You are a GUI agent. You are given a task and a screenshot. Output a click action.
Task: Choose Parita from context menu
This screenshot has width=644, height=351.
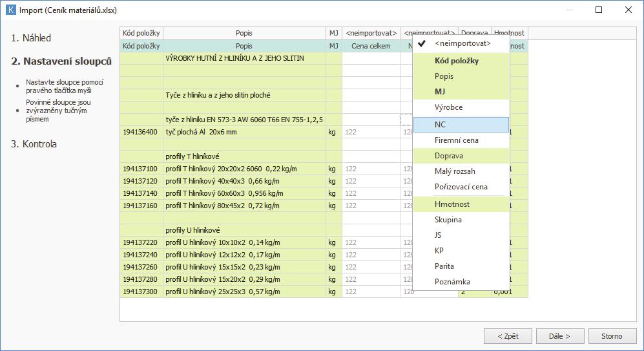pos(461,266)
